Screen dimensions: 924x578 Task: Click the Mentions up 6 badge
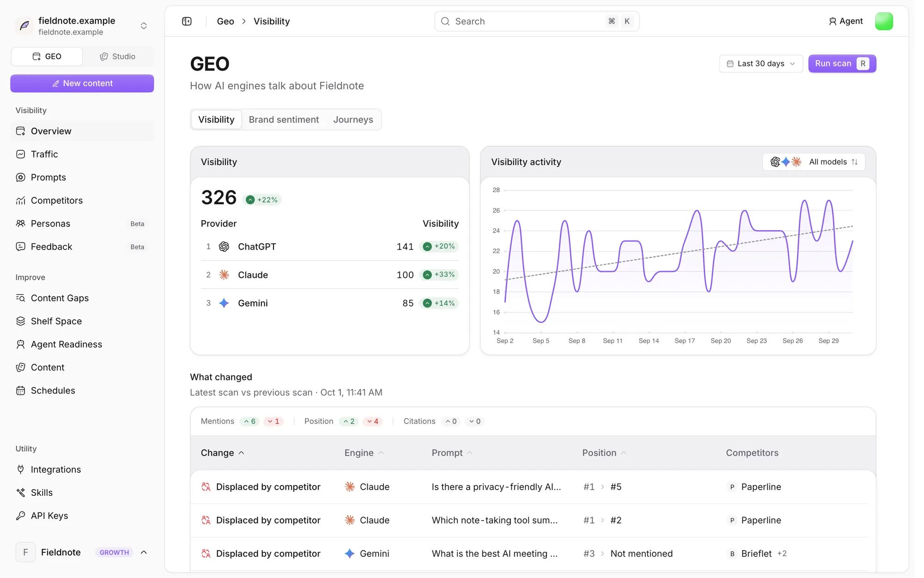tap(250, 421)
